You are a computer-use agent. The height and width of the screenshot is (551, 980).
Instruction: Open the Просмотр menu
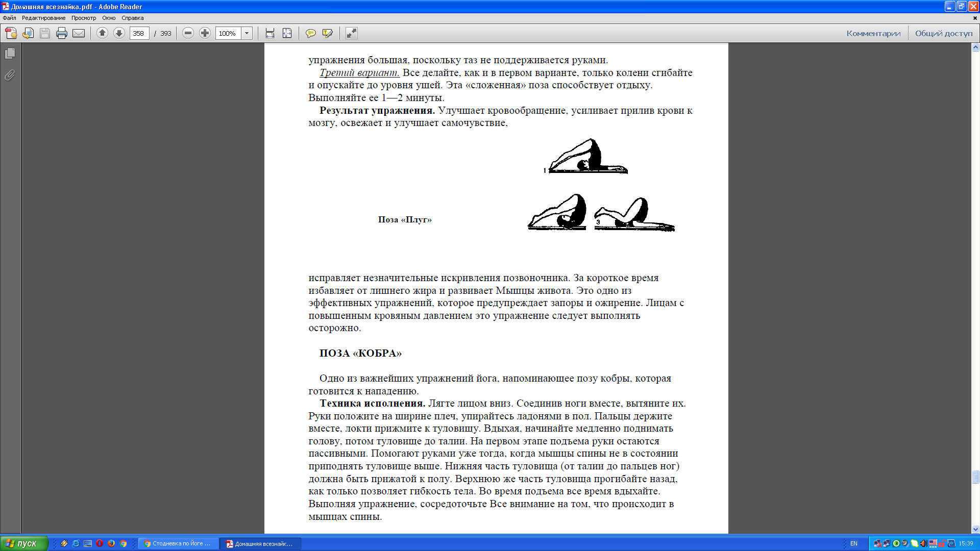click(x=84, y=18)
